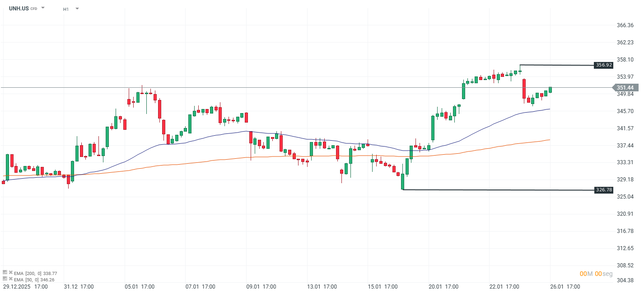Click the candle countdown timer
Viewport: 644px width, 294px height.
click(x=596, y=274)
